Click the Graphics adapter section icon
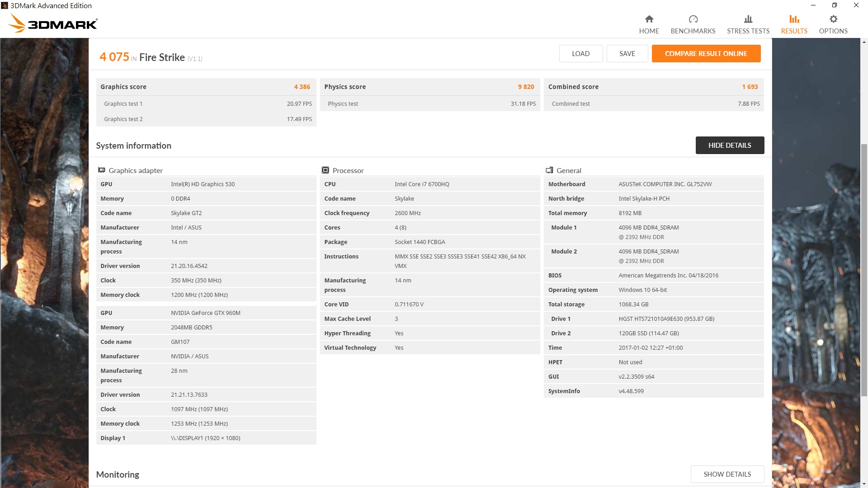 pyautogui.click(x=102, y=170)
